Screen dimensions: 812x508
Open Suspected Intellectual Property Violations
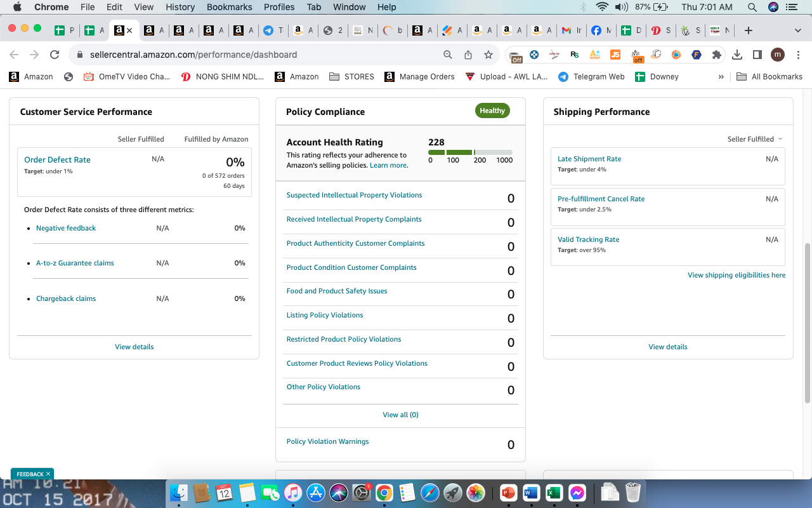(354, 195)
